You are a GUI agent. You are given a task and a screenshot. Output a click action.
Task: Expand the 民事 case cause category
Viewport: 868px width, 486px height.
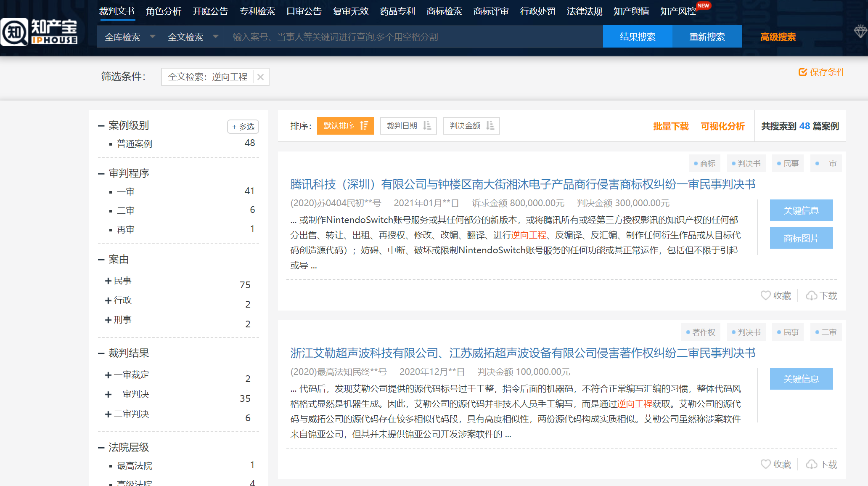tap(108, 281)
